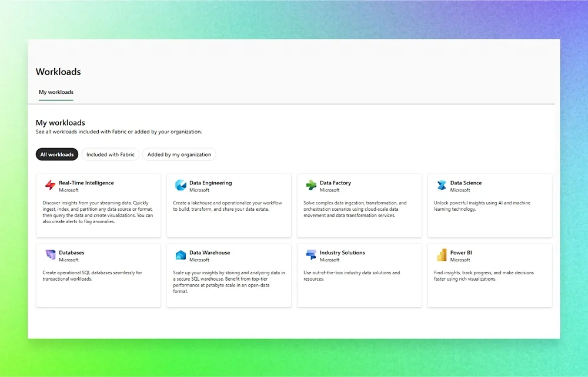Click Microsoft label under Power BI
The width and height of the screenshot is (588, 377).
tap(460, 260)
